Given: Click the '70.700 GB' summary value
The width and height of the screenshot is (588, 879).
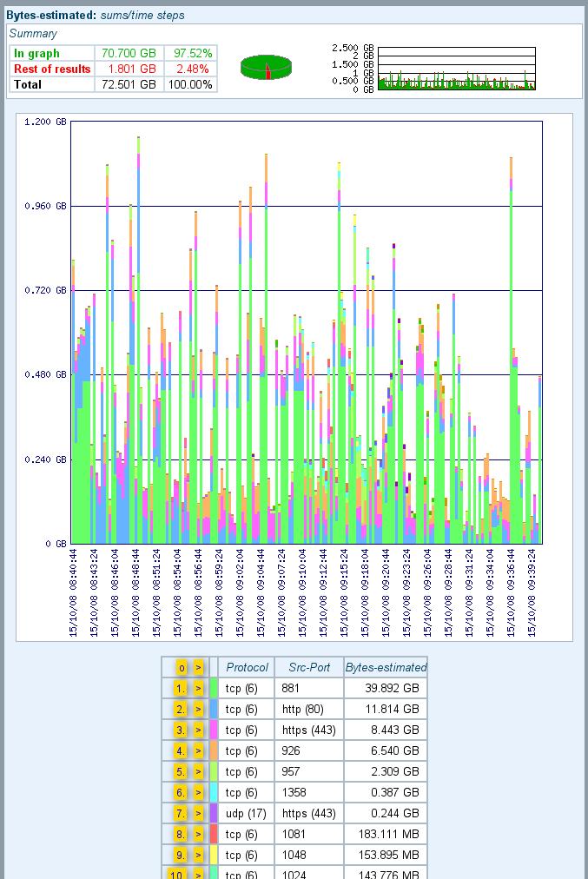Looking at the screenshot, I should click(129, 53).
